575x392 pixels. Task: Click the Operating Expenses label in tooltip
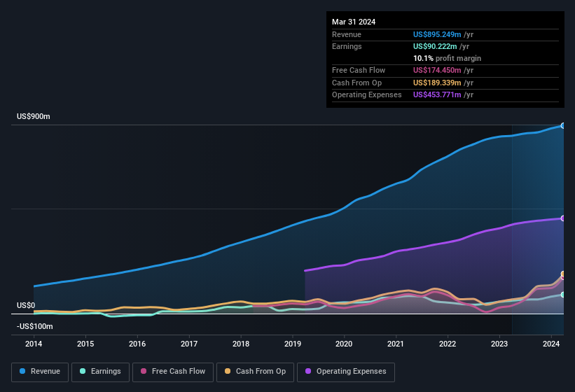coord(367,95)
